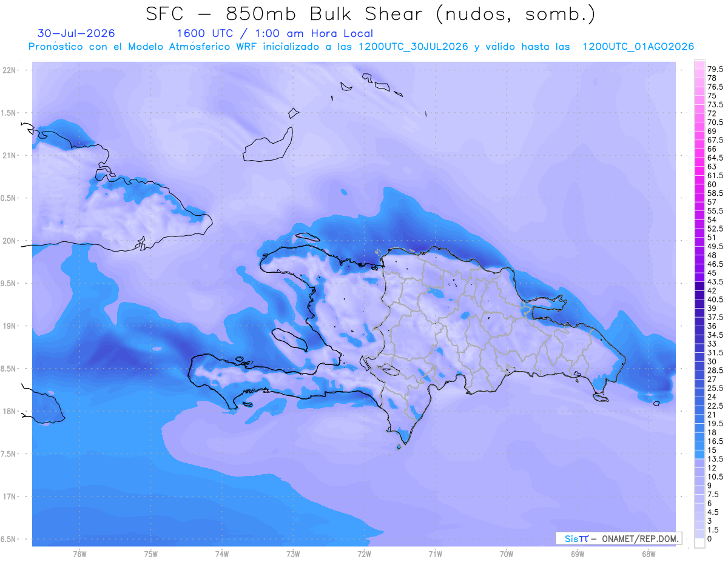Click the 0.5N latitude label
Image resolution: width=728 pixels, height=562 pixels.
point(8,198)
